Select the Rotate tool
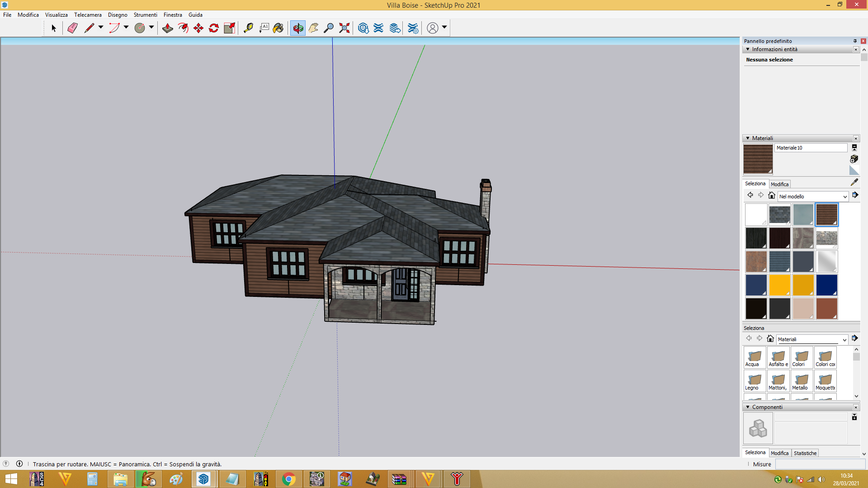 [x=214, y=28]
